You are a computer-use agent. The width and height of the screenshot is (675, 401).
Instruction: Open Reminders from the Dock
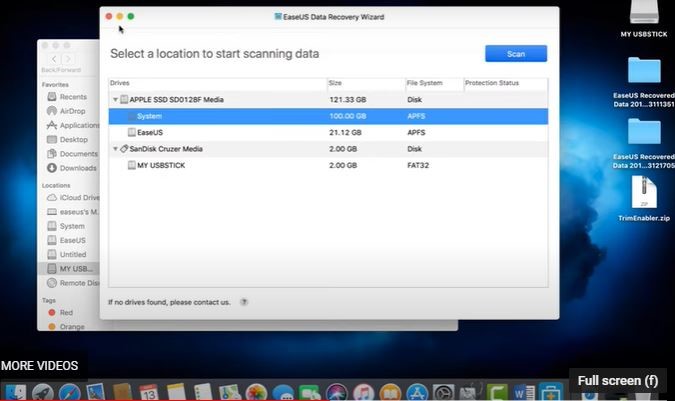202,392
